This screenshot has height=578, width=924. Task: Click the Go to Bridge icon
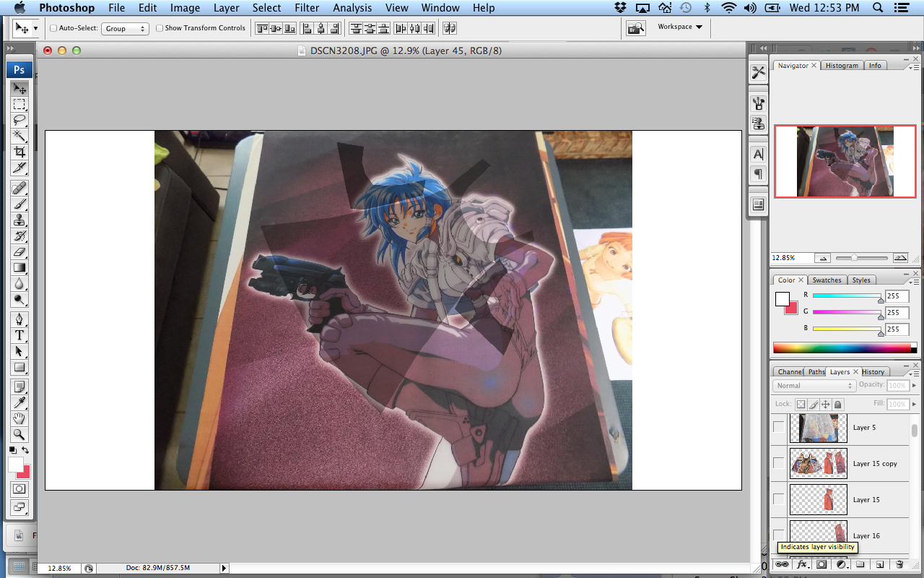(x=635, y=28)
